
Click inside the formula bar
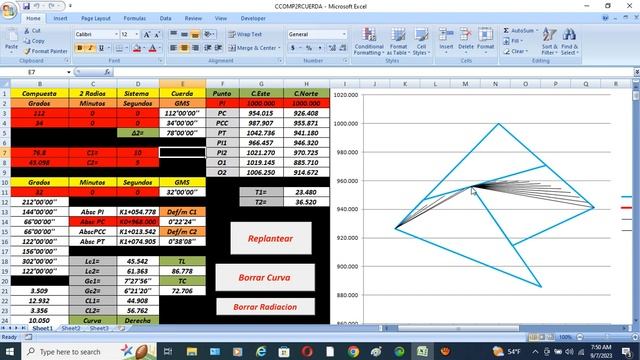click(x=372, y=72)
